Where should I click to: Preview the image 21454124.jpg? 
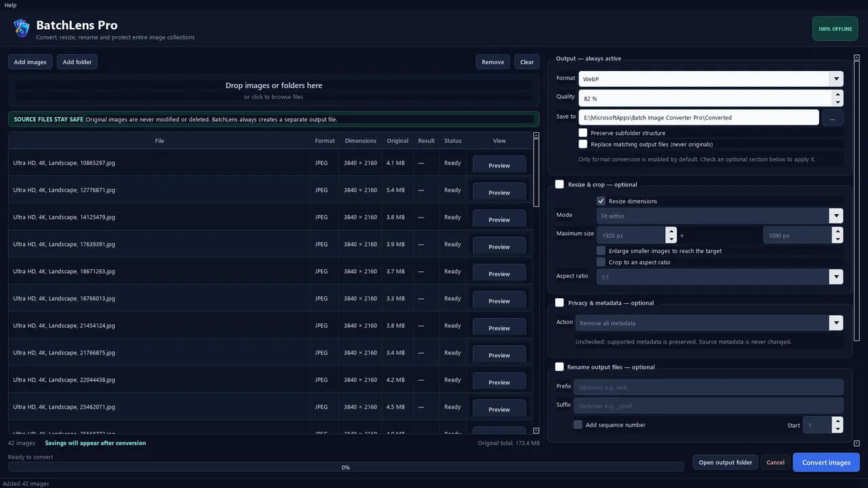[x=499, y=328]
